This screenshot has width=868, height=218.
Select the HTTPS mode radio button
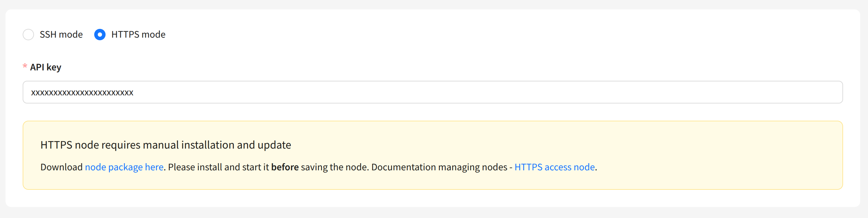point(100,34)
